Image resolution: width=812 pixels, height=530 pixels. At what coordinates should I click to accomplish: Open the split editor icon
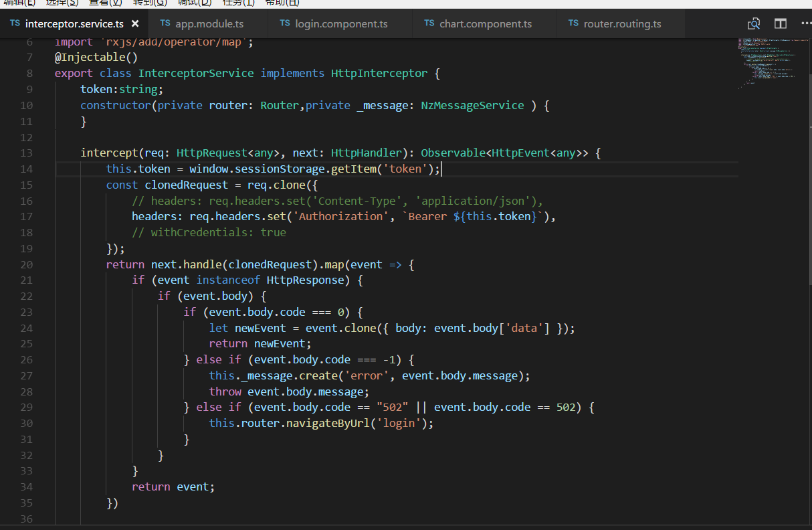[x=781, y=23]
